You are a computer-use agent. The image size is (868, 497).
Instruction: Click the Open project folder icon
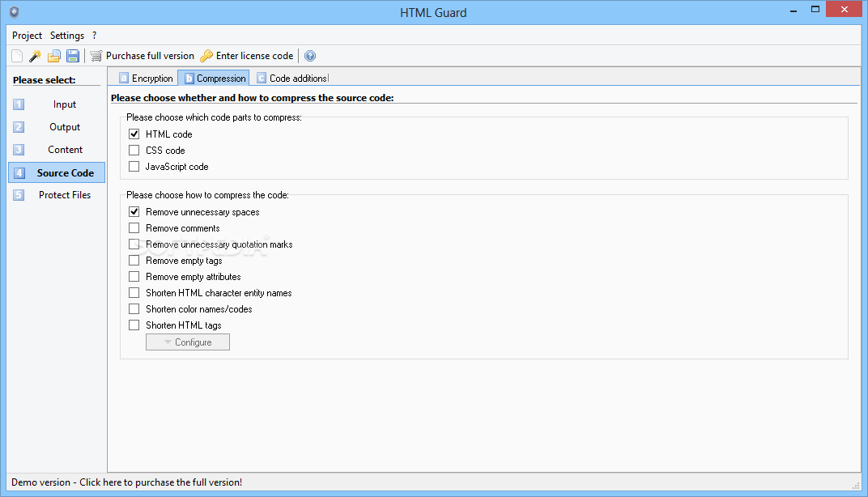[x=54, y=56]
